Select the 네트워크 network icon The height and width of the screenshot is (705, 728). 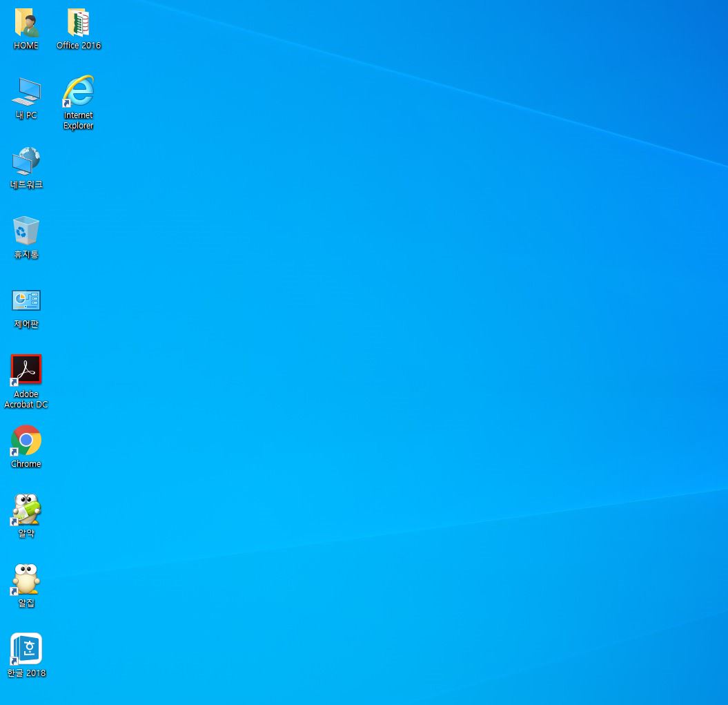tap(26, 161)
